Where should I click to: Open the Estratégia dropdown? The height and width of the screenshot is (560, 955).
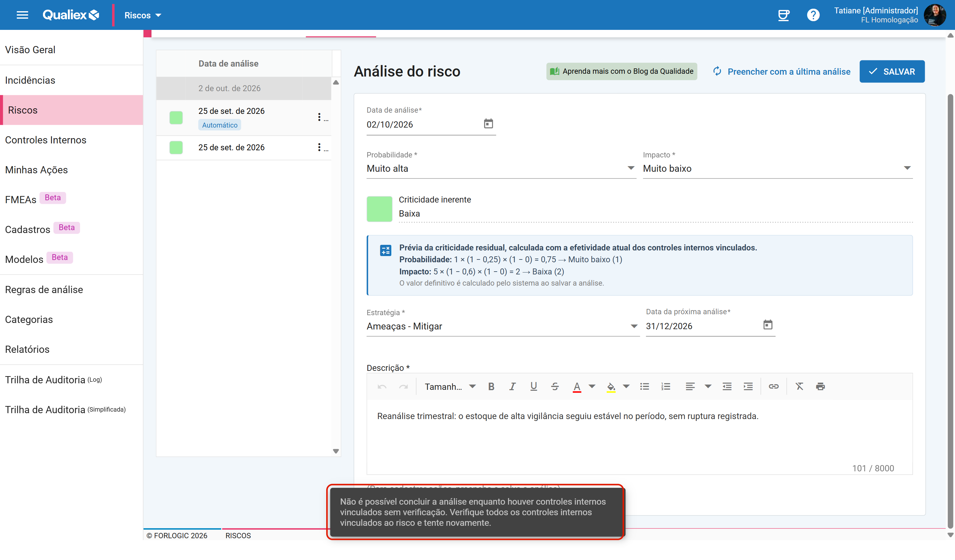(502, 326)
